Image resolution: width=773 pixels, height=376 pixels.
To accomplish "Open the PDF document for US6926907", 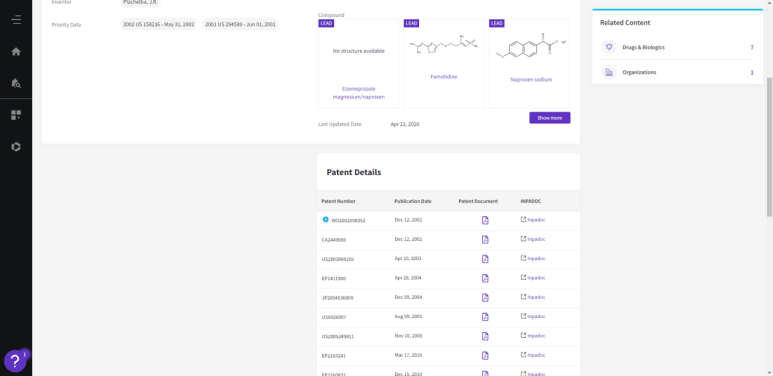I will (485, 317).
